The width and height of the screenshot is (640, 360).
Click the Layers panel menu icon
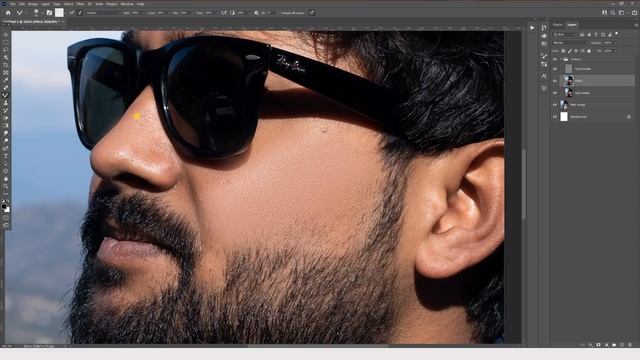pos(636,25)
